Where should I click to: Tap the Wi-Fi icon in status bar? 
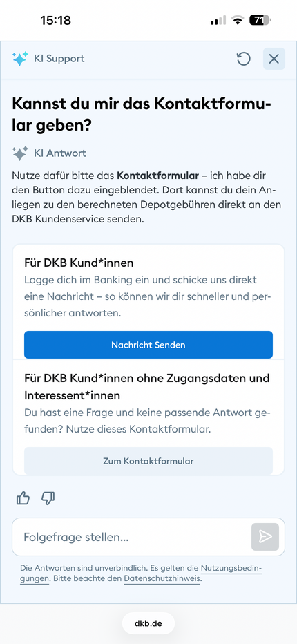click(x=238, y=20)
